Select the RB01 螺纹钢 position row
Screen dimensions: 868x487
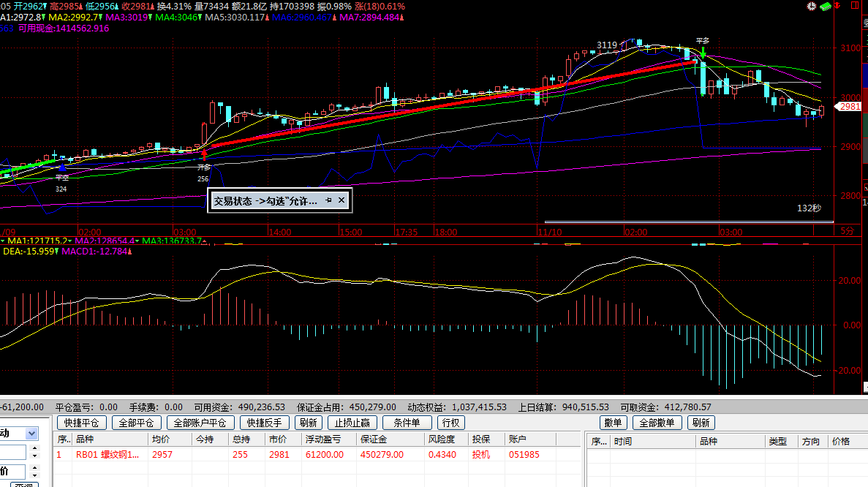pos(293,454)
